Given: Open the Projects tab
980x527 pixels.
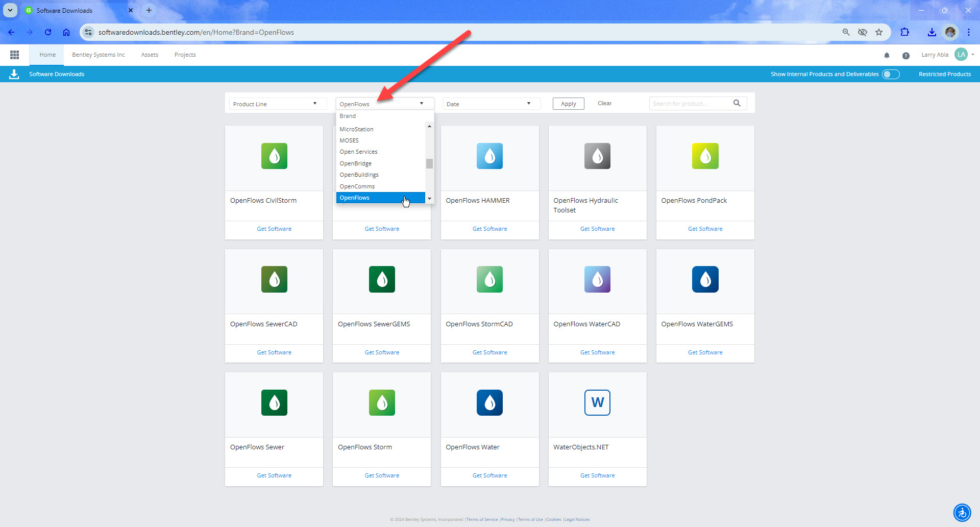Looking at the screenshot, I should (x=185, y=55).
